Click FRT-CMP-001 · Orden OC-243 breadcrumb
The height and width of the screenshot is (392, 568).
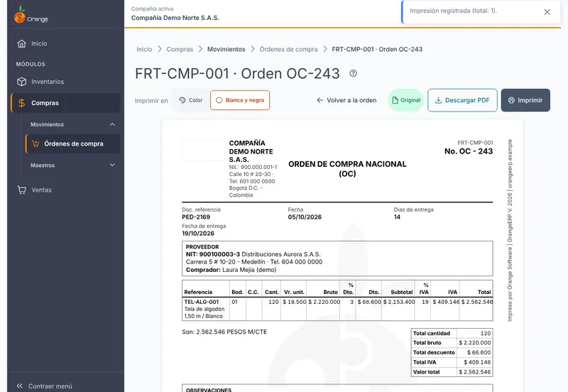coord(377,49)
